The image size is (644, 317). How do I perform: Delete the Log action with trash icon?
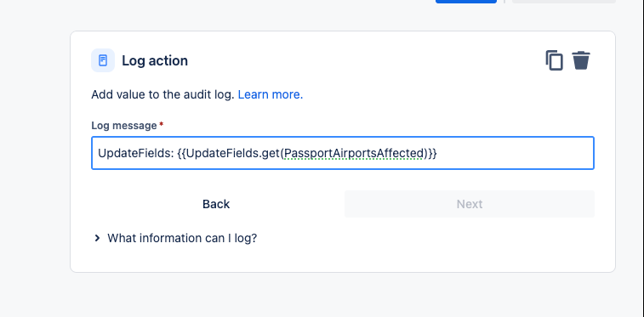point(581,60)
